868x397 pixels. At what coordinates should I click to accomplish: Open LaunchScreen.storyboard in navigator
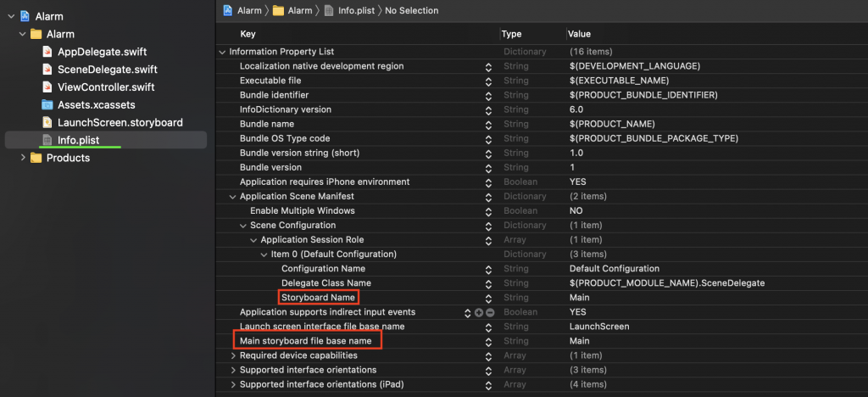(120, 122)
